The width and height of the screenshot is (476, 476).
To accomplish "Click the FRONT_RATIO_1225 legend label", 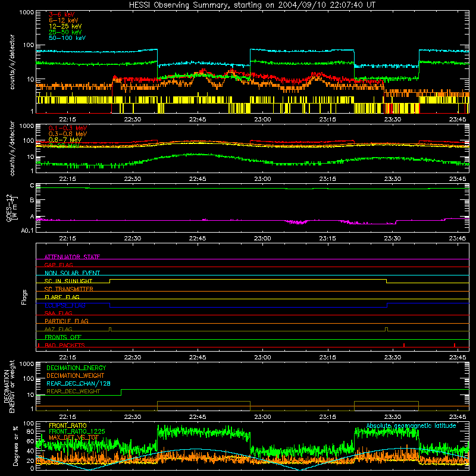I will (77, 431).
